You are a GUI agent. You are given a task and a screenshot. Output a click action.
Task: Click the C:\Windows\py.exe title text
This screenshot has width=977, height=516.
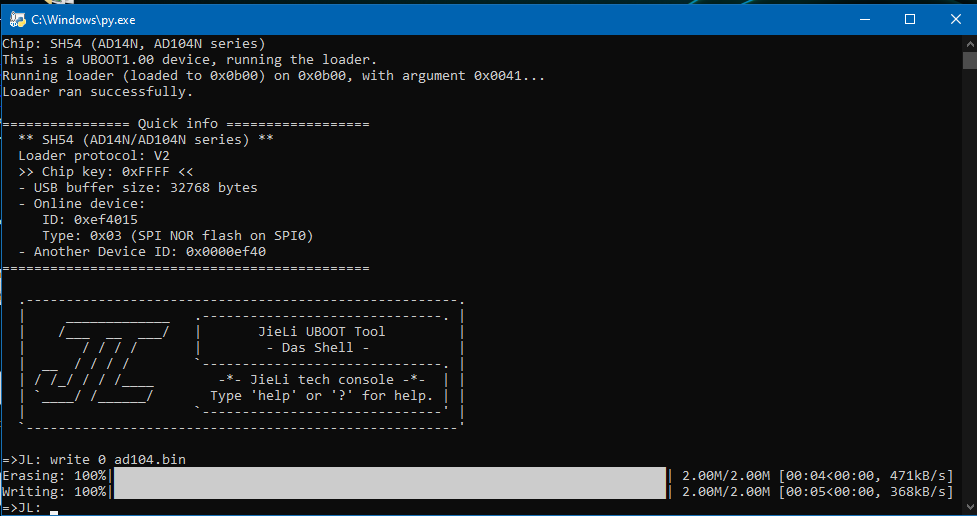83,20
